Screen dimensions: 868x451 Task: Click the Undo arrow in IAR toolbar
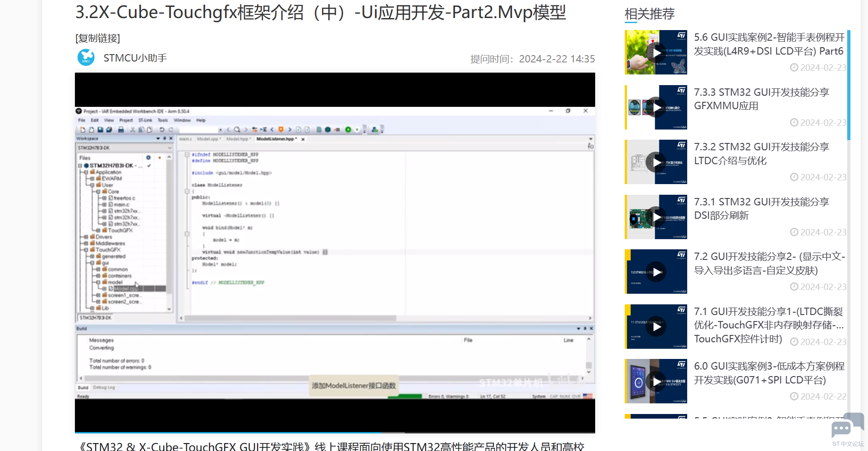[162, 130]
